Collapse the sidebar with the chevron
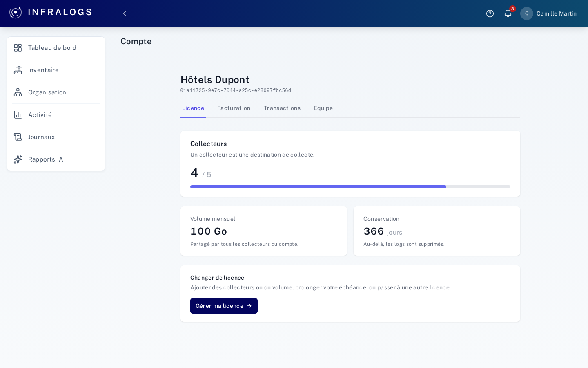588x368 pixels. click(x=125, y=13)
